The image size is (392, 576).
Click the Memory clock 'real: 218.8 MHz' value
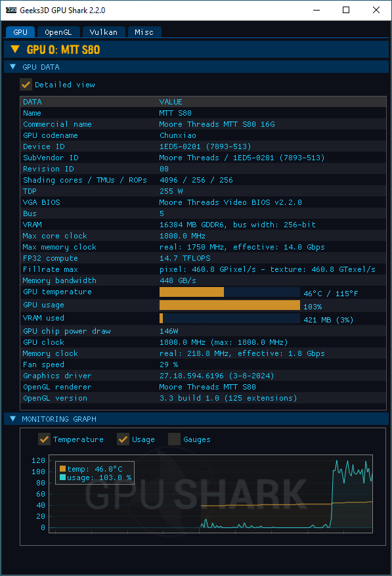195,353
